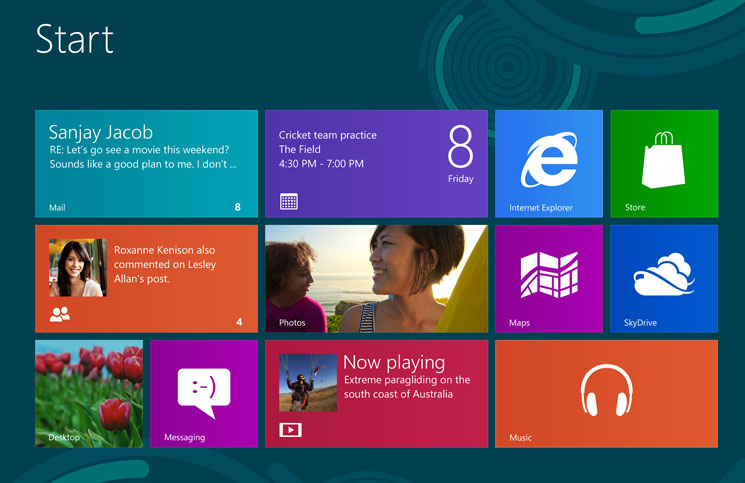Open the Music headphones tile
Image resolution: width=745 pixels, height=483 pixels.
606,394
